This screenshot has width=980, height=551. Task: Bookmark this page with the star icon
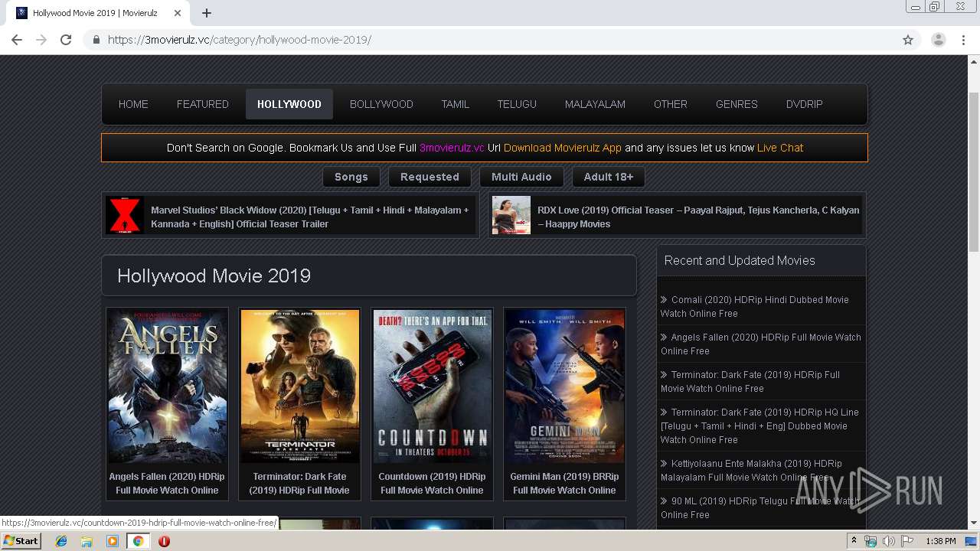pos(908,40)
